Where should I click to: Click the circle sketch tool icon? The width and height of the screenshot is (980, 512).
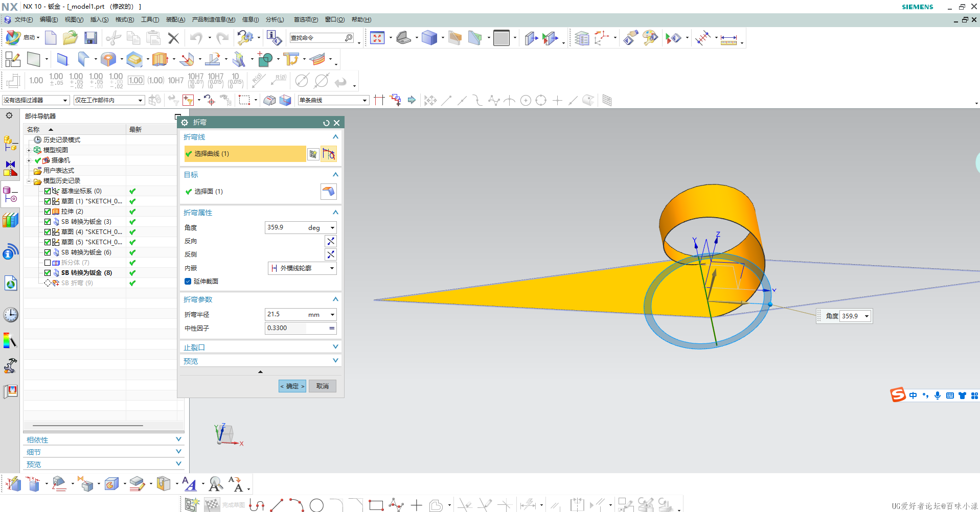[x=316, y=505]
